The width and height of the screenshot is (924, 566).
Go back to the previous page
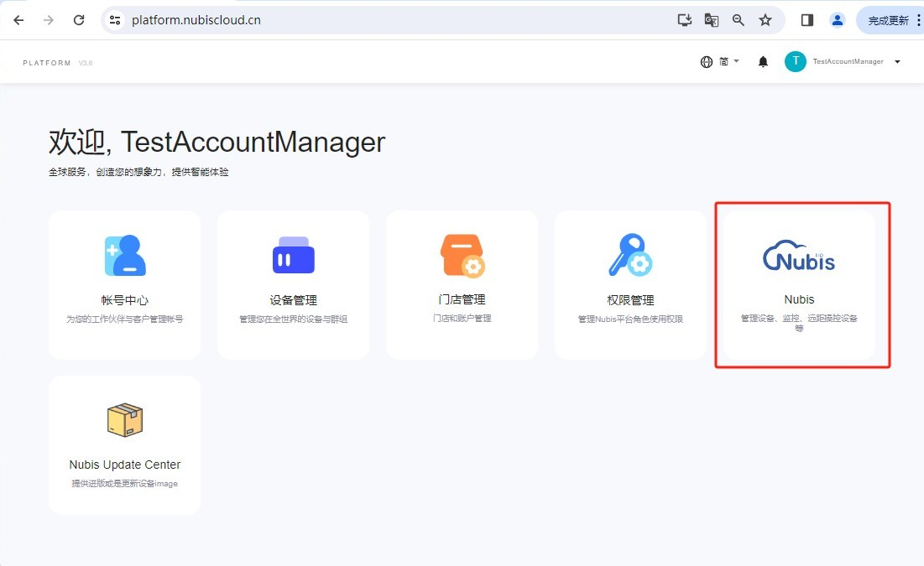18,20
